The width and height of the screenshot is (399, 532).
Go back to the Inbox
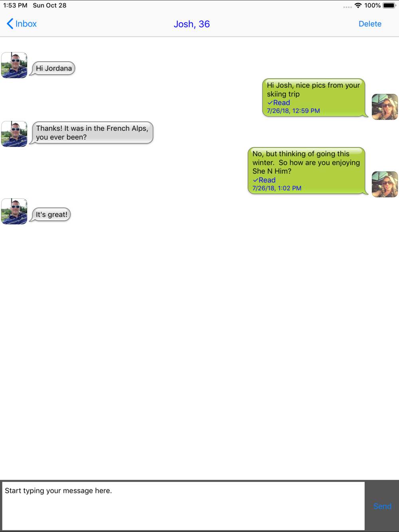[x=22, y=24]
